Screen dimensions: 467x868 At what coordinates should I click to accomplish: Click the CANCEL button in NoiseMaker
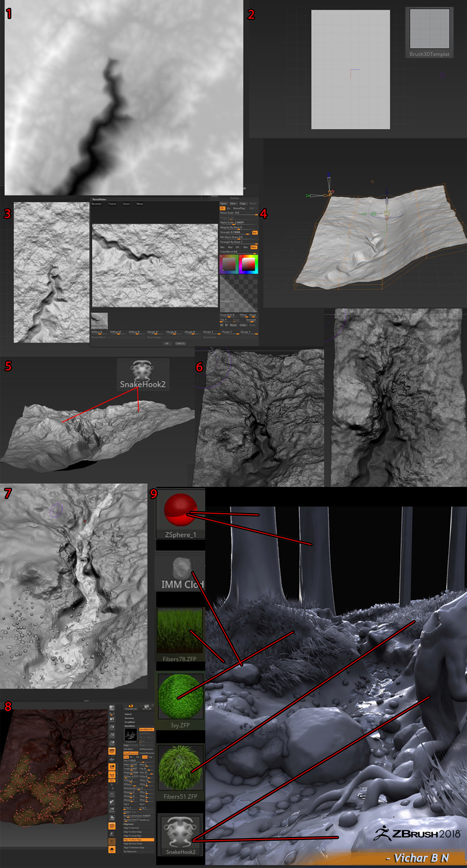[180, 343]
